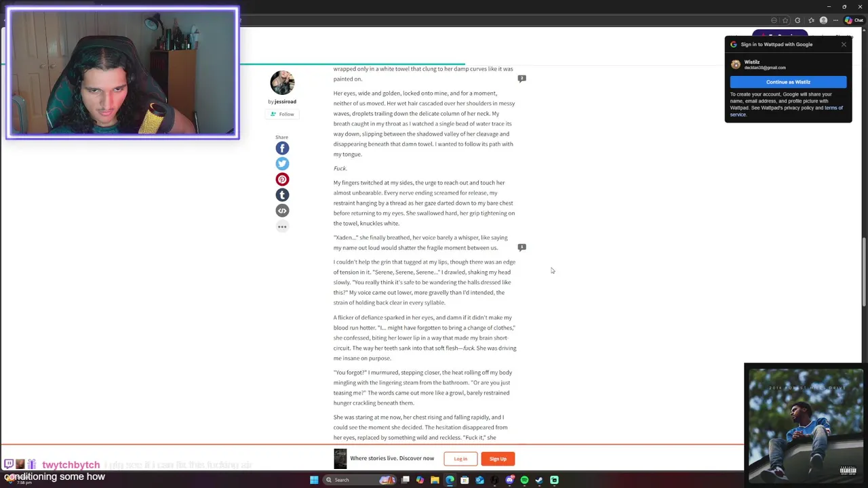This screenshot has width=868, height=488.
Task: Open Discord from the taskbar
Action: click(x=509, y=480)
